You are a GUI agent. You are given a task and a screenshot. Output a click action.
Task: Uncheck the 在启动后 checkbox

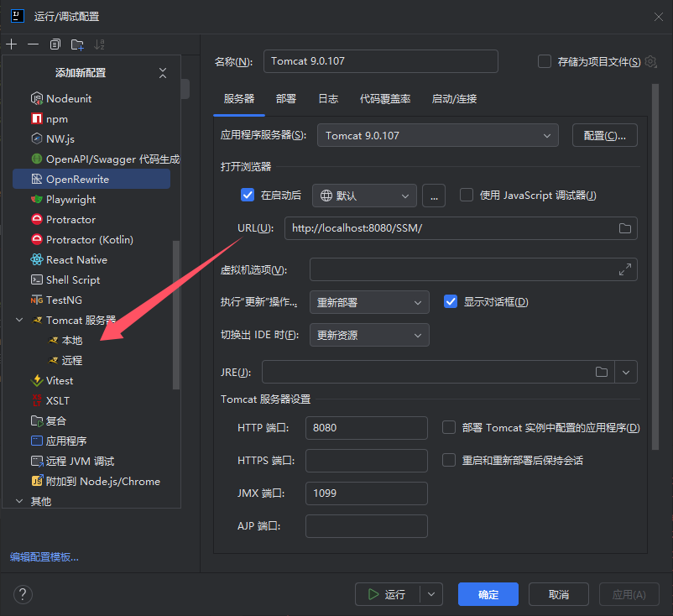coord(248,196)
